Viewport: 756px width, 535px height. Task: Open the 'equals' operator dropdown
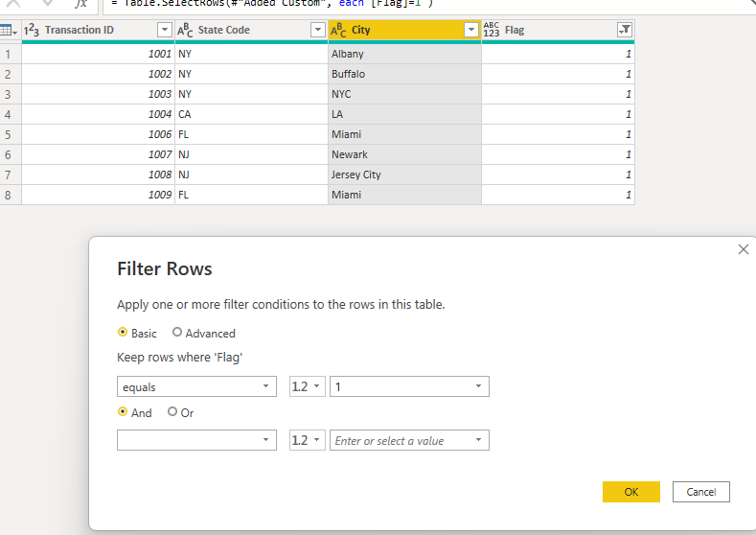[196, 386]
